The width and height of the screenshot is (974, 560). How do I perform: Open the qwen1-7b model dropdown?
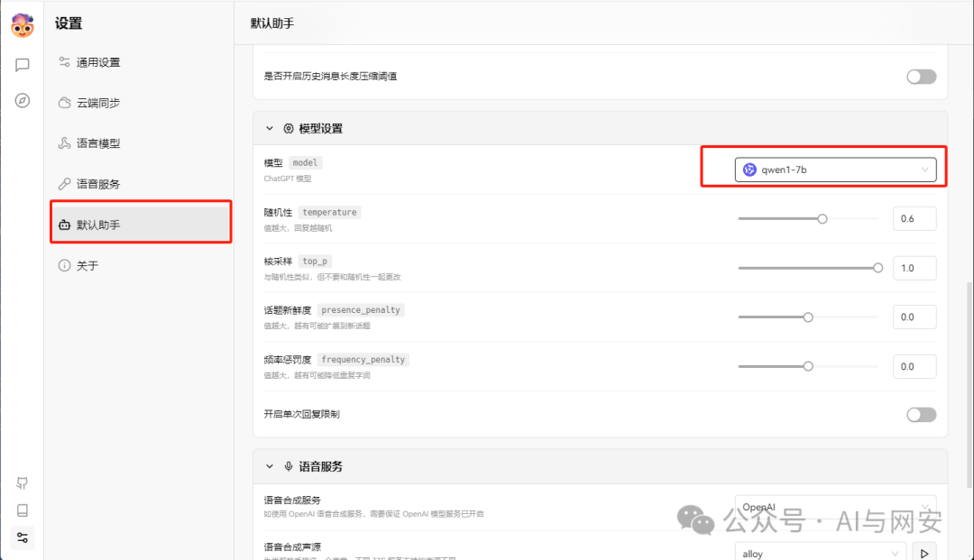[x=835, y=170]
